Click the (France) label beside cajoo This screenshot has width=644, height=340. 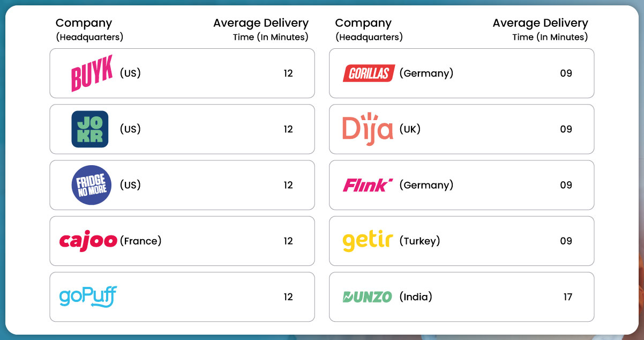140,241
